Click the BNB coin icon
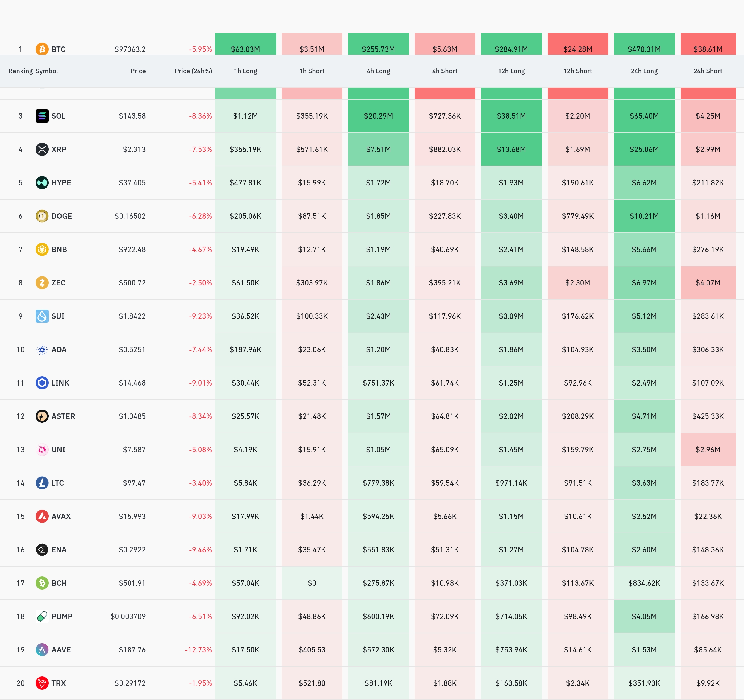Screen dimensions: 744x700 42,249
